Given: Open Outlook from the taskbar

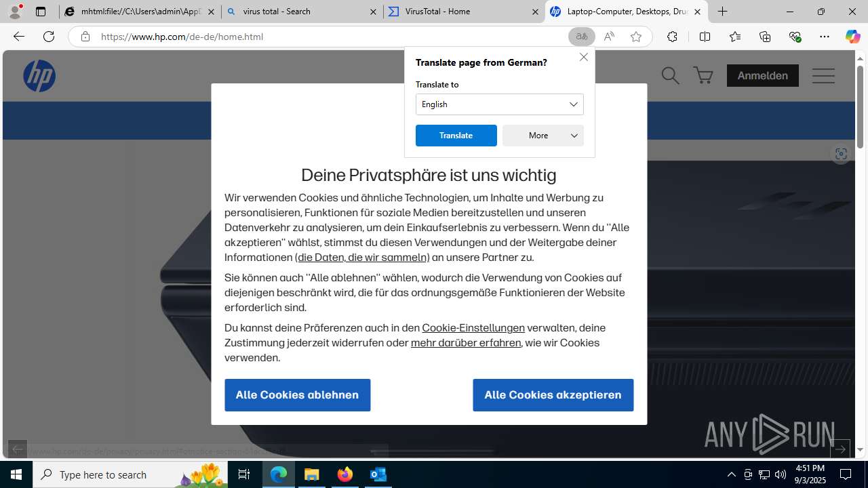Looking at the screenshot, I should tap(378, 474).
